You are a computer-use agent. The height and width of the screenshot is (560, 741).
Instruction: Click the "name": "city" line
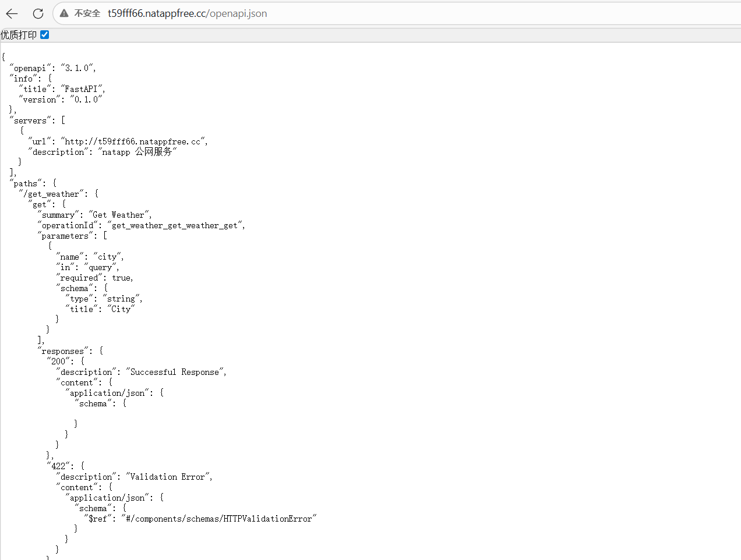point(90,257)
